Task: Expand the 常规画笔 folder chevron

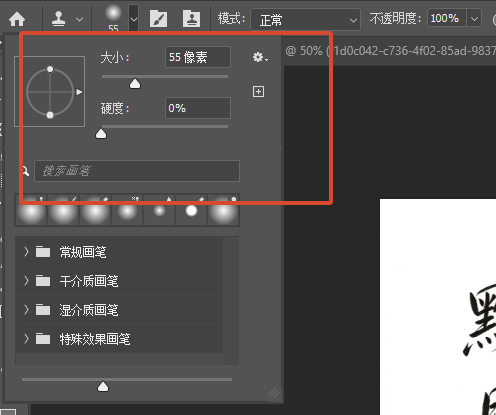Action: click(x=26, y=252)
